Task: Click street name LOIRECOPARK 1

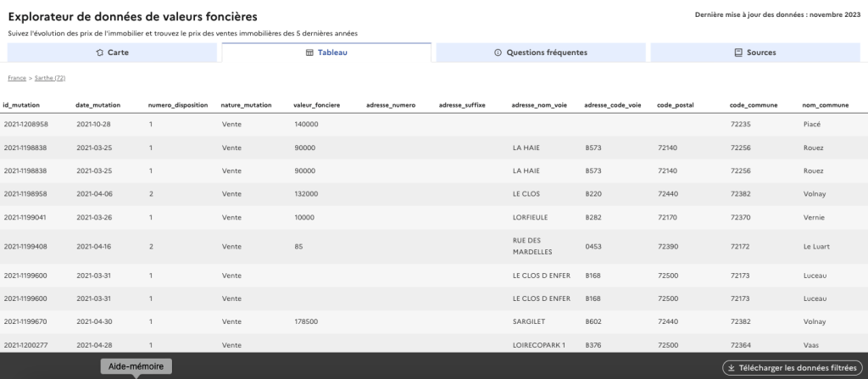Action: (539, 346)
